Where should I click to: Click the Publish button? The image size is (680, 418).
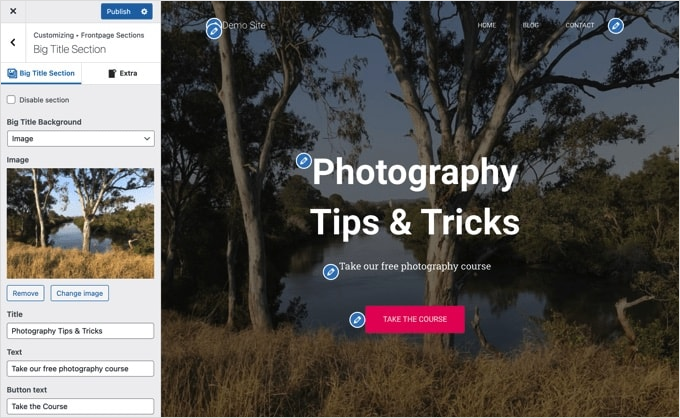[x=118, y=12]
